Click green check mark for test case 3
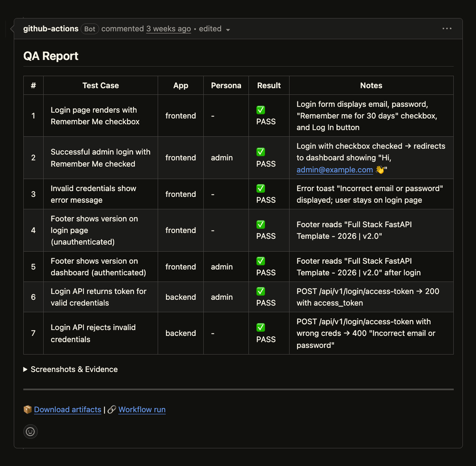This screenshot has width=476, height=466. pyautogui.click(x=261, y=188)
